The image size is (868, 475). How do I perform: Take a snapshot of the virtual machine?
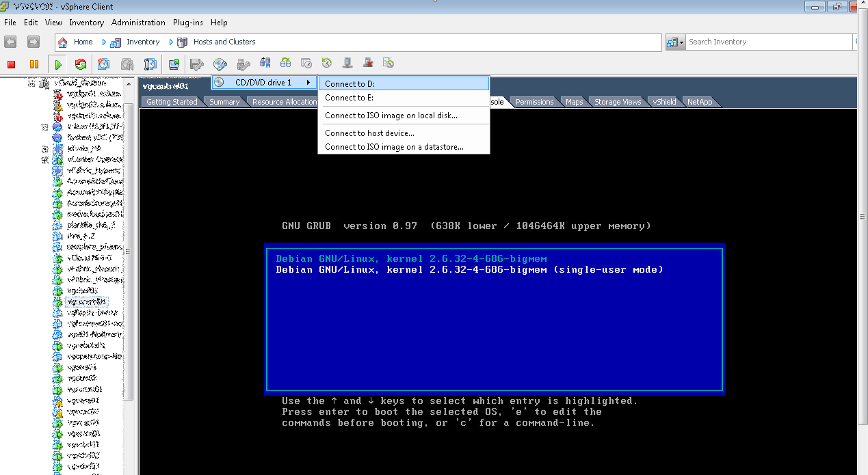click(103, 64)
